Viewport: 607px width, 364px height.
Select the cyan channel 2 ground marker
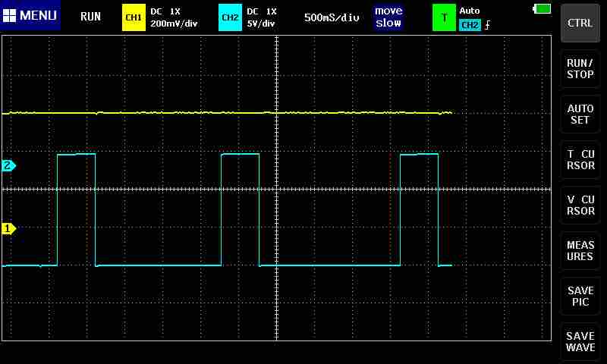9,165
